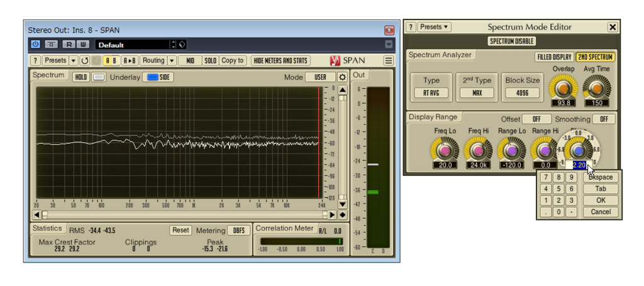Toggle the Smoothing OFF selector
This screenshot has width=644, height=286.
[x=604, y=119]
